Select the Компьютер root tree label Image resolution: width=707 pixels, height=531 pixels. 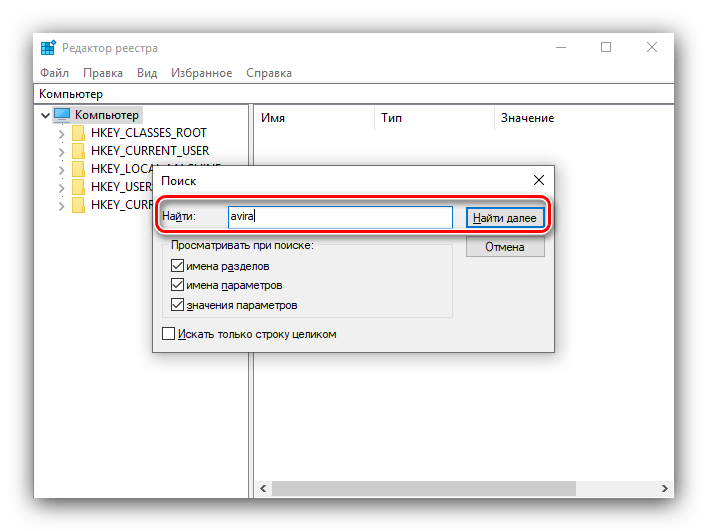[x=107, y=115]
